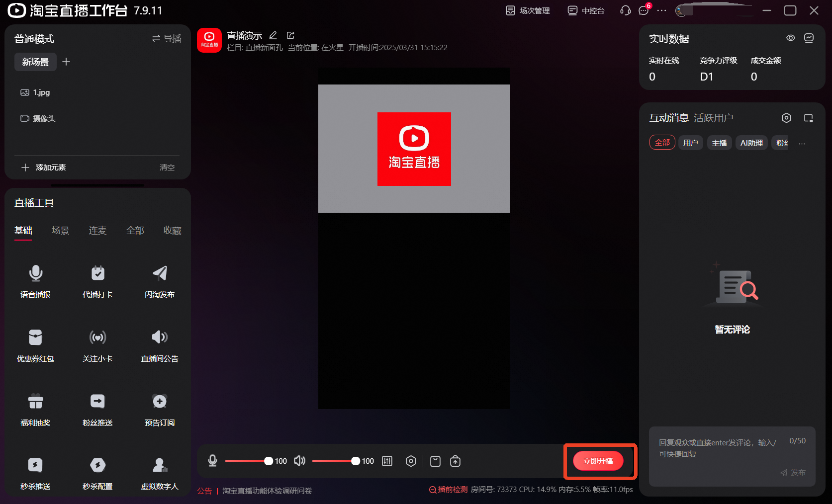
Task: Switch to 活跃用户 tab
Action: pos(713,118)
